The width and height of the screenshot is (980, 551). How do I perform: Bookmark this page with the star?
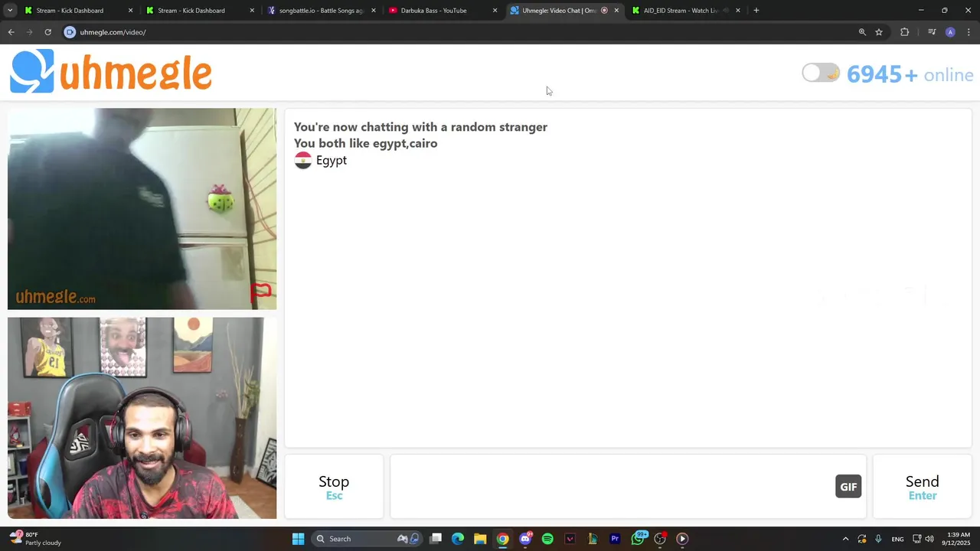[x=879, y=32]
